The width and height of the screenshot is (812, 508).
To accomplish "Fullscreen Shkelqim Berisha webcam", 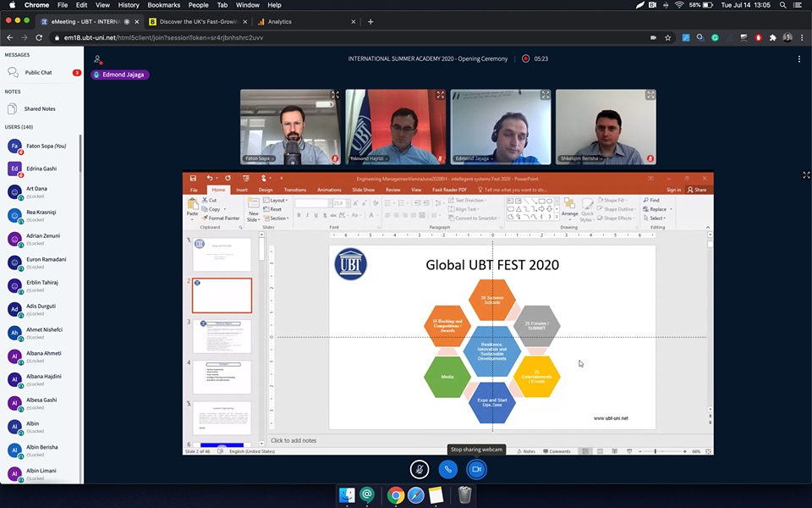I will [650, 95].
